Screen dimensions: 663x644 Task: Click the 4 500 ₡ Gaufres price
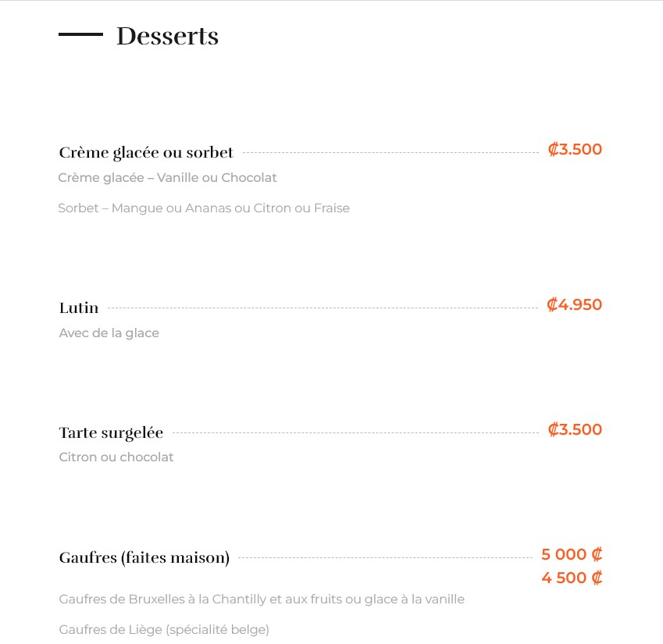(572, 578)
